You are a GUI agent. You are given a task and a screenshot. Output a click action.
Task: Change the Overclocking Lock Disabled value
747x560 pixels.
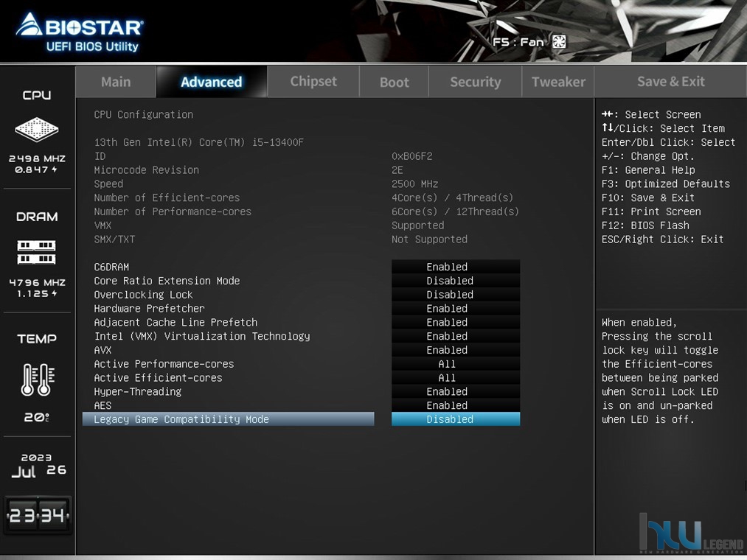tap(456, 294)
